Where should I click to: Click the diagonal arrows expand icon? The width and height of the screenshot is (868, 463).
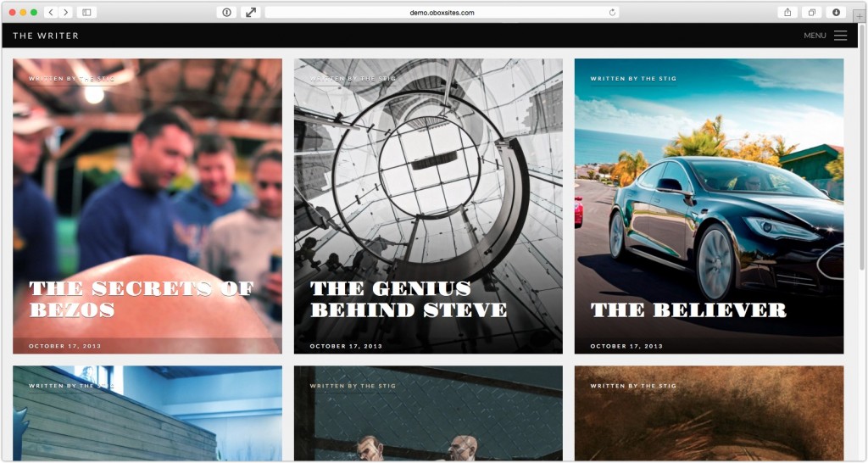point(251,12)
